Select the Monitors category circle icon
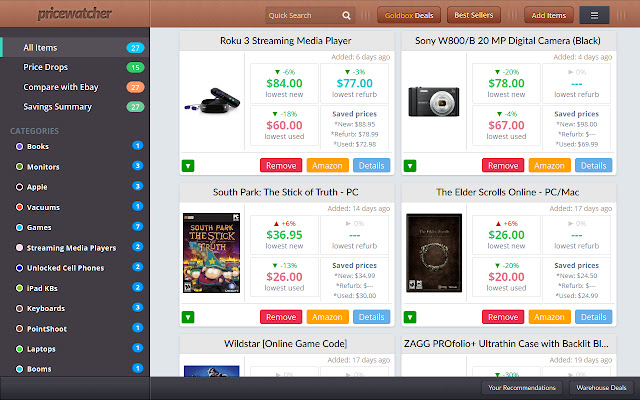 [x=19, y=167]
